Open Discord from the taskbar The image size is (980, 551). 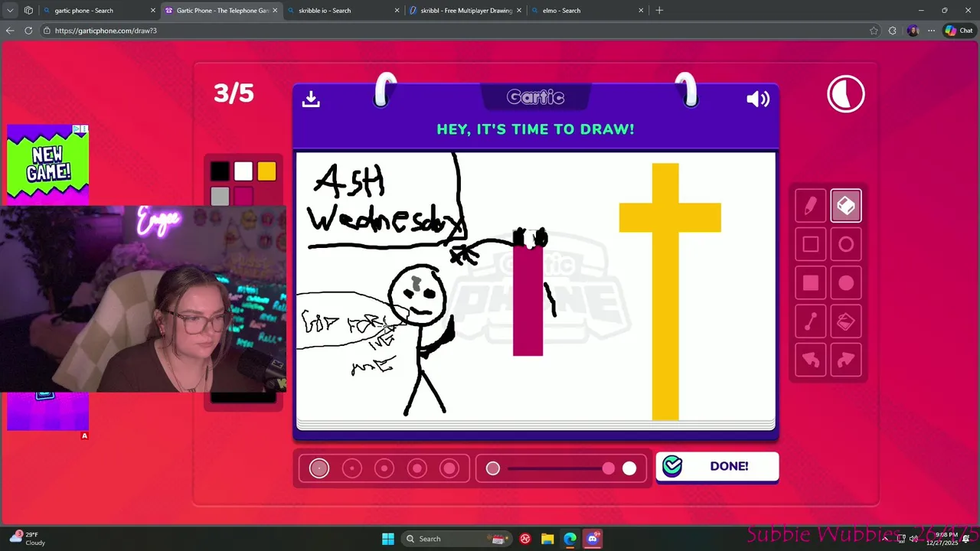593,539
